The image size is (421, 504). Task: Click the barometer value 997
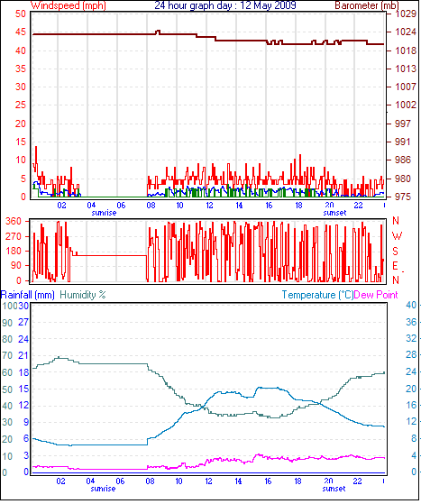tap(403, 124)
